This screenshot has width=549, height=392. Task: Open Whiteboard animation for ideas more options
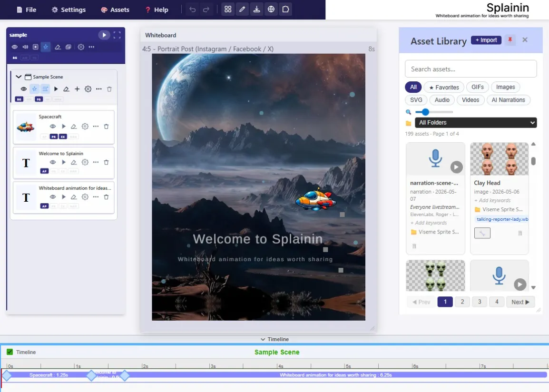click(96, 196)
